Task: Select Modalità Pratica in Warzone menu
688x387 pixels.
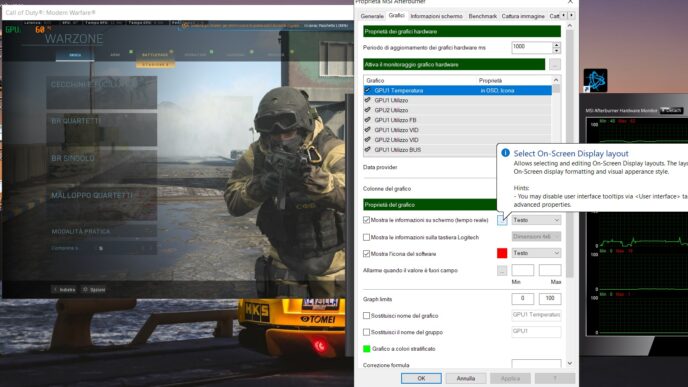Action: 102,231
